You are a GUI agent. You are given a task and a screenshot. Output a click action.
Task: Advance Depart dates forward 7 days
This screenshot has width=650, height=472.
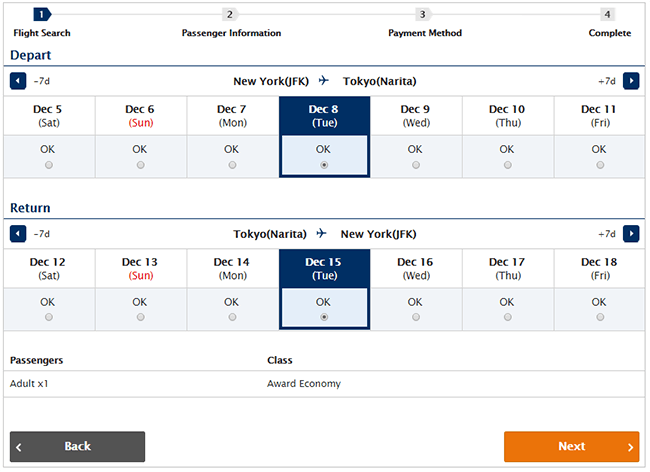[631, 81]
